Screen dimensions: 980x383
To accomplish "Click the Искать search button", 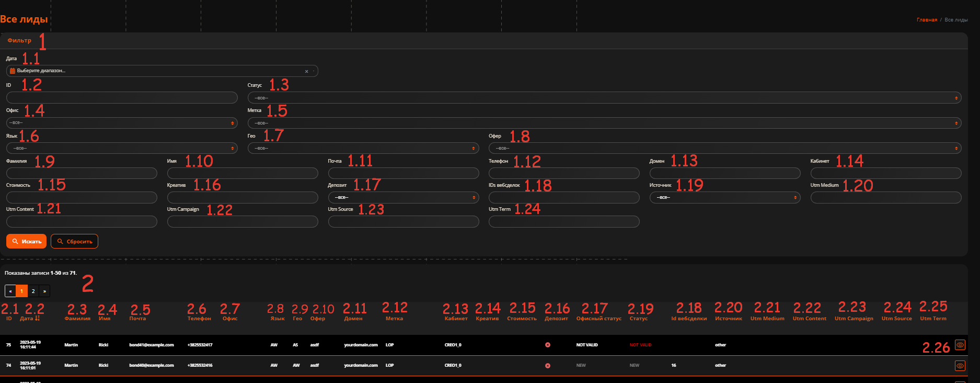I will 27,241.
